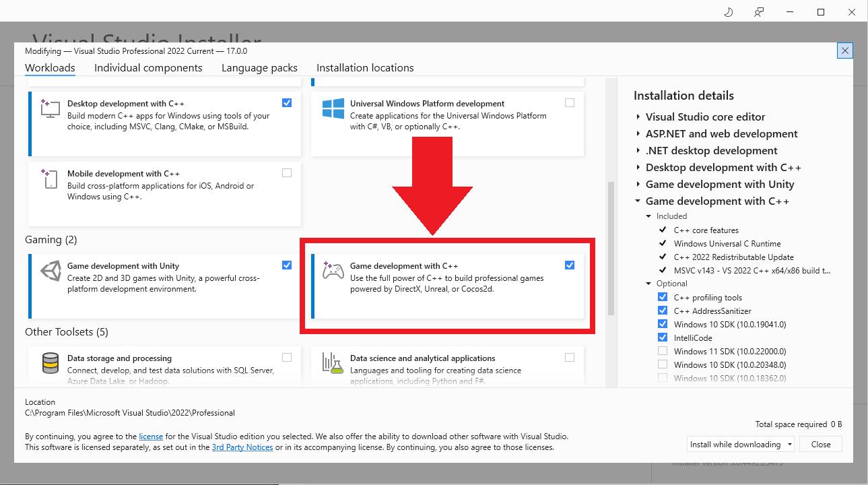Toggle the night mode moon icon in title bar
The image size is (868, 485).
click(729, 12)
